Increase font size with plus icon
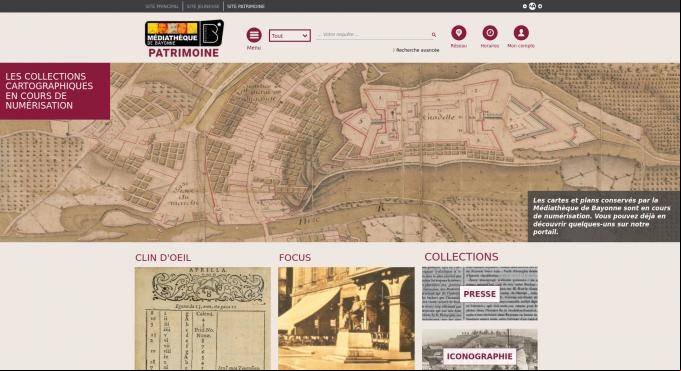The height and width of the screenshot is (371, 681). pos(540,6)
